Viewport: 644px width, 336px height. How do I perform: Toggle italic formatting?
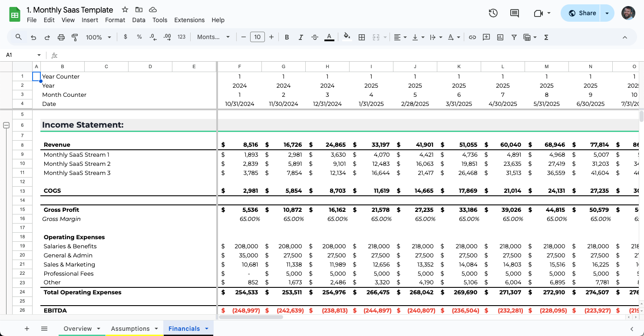coord(301,37)
